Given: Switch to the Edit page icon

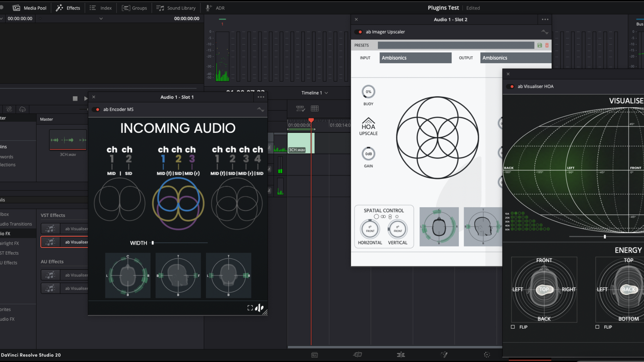Looking at the screenshot, I should [401, 355].
